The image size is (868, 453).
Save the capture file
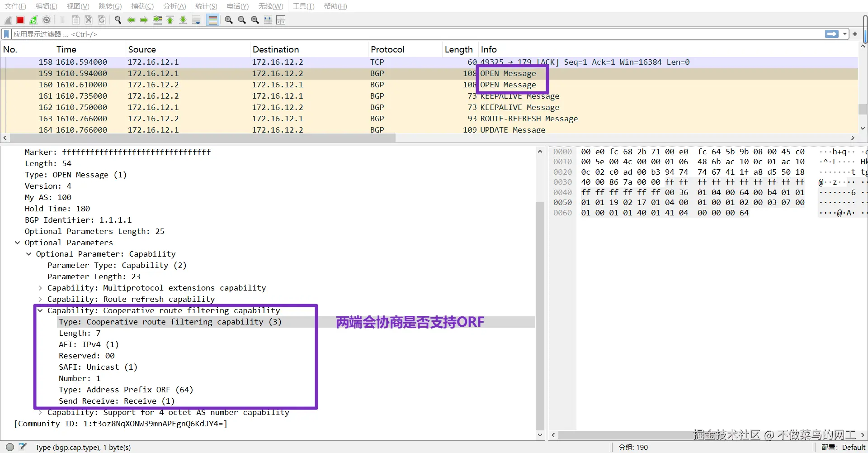click(x=76, y=20)
